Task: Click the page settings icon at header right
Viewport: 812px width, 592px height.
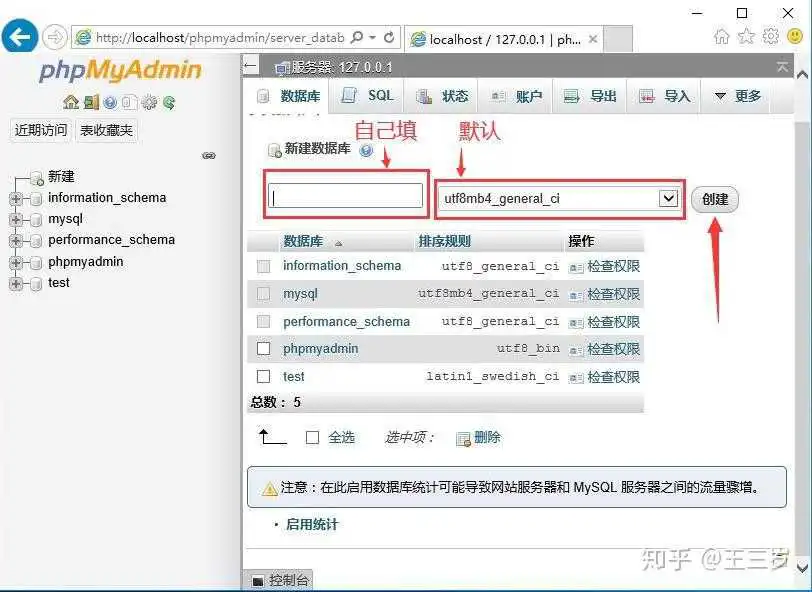Action: [782, 66]
